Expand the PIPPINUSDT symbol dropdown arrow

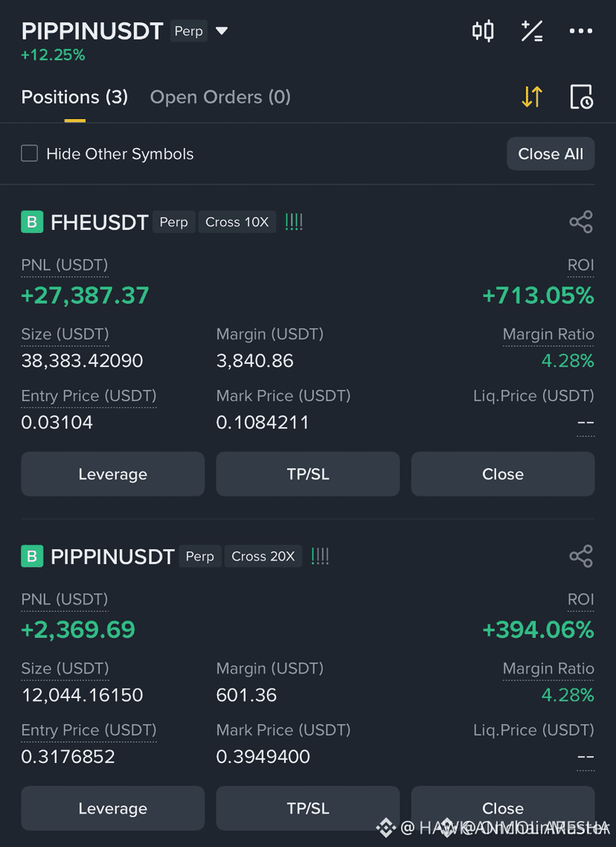[x=222, y=31]
